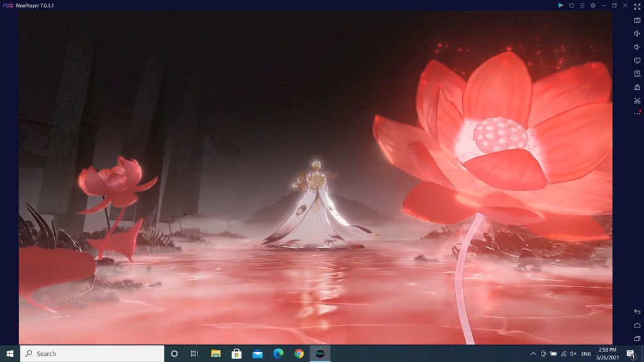The width and height of the screenshot is (644, 362).
Task: Open File Explorer from taskbar
Action: point(216,353)
